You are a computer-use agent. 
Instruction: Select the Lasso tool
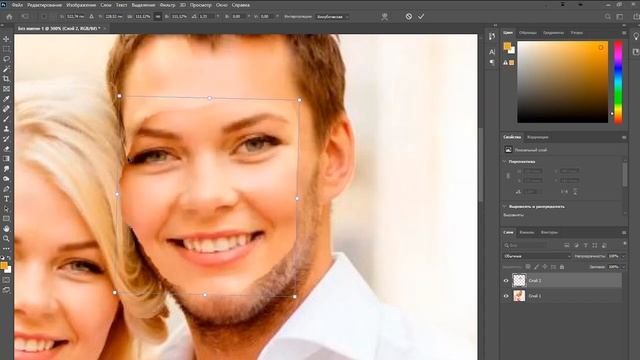click(6, 59)
